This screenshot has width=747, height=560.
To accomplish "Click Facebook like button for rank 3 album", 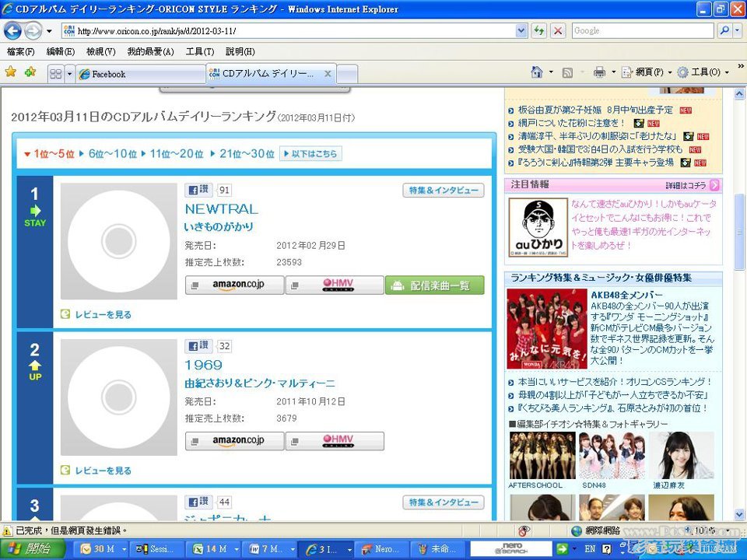I will pos(198,502).
